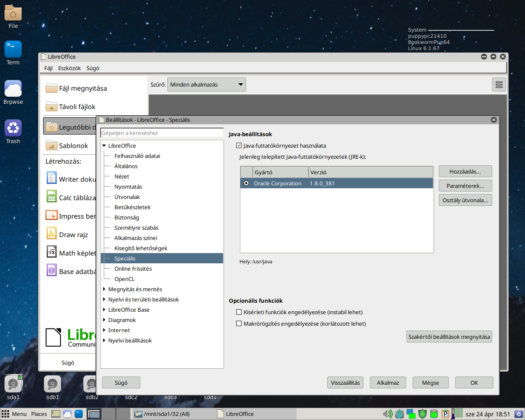Click the Draw drawing icon in Start Center
525x420 pixels.
coord(52,233)
